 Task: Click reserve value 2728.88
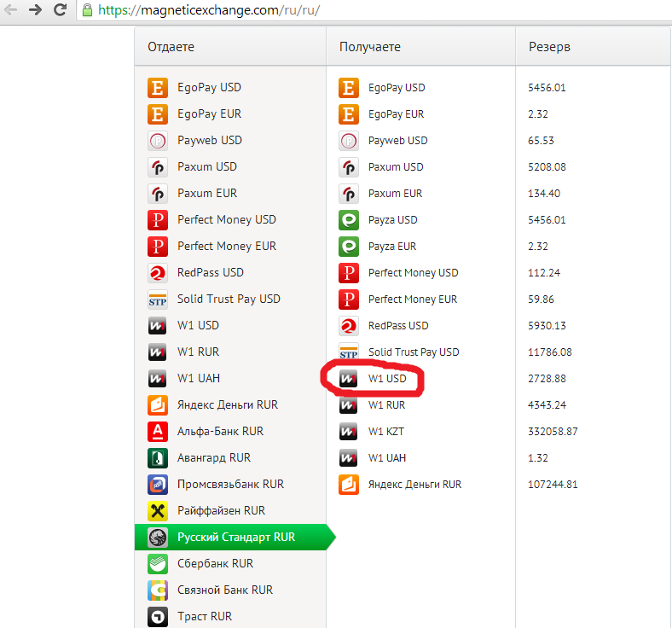(x=547, y=379)
